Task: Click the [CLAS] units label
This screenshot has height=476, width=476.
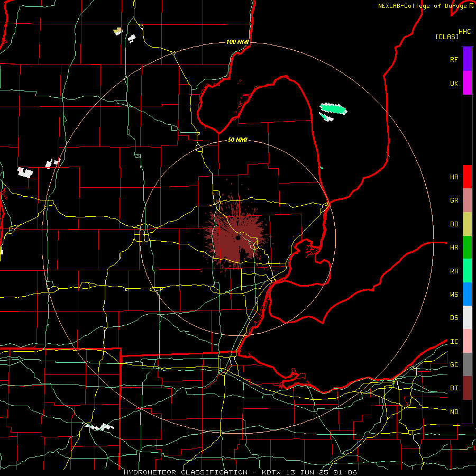Action: pyautogui.click(x=447, y=36)
